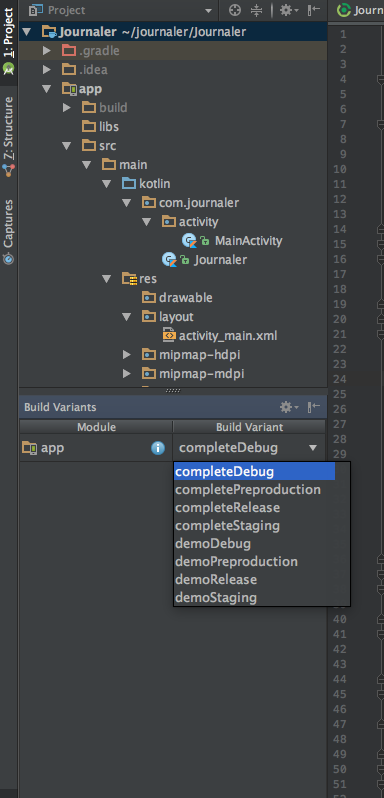Image resolution: width=384 pixels, height=798 pixels.
Task: Click the activity_main.xml file icon
Action: pyautogui.click(x=168, y=336)
